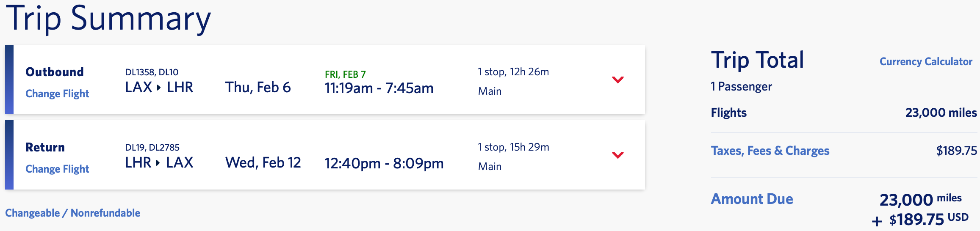Click Change Flight under Outbound

point(57,93)
